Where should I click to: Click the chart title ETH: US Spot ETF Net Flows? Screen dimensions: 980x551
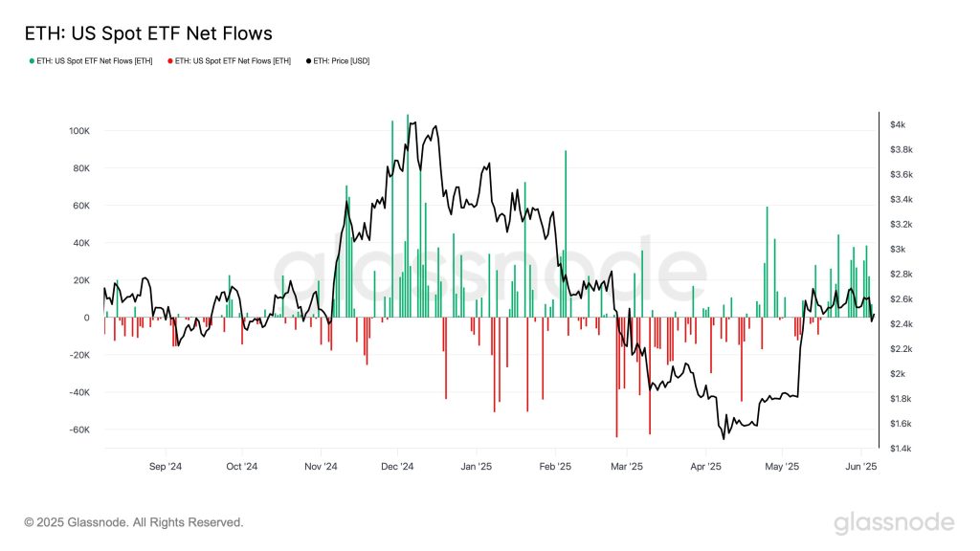tap(148, 33)
